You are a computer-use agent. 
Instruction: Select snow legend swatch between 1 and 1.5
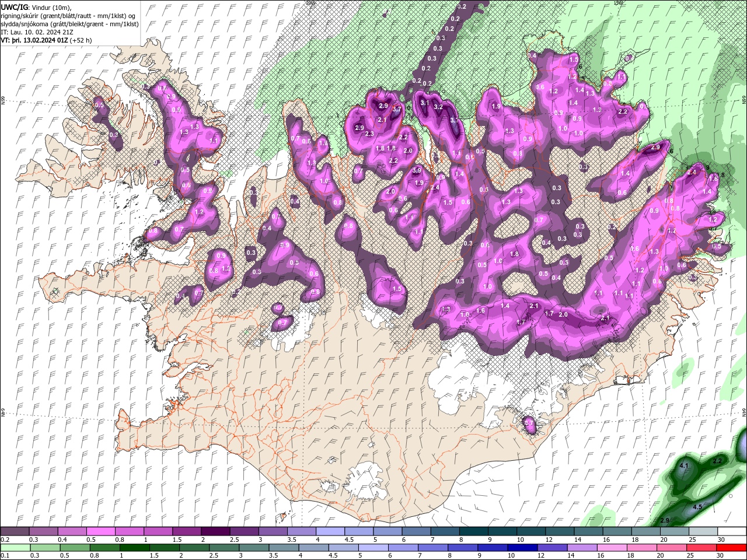click(158, 531)
